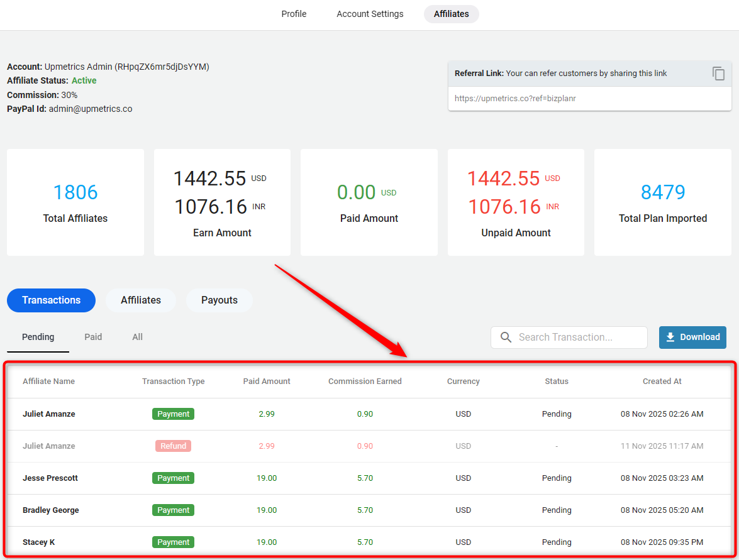
Task: Click the Commission 30% text
Action: point(42,95)
